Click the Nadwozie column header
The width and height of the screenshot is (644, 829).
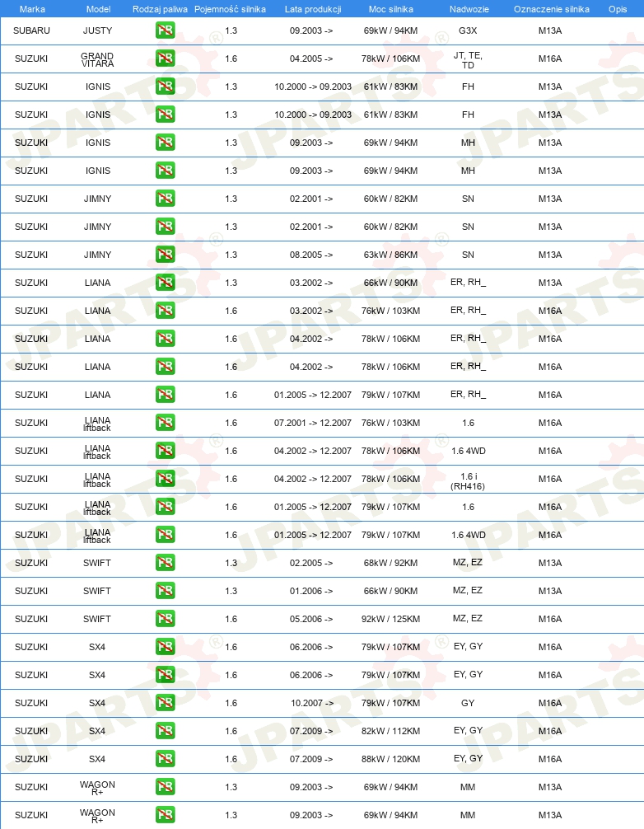click(x=469, y=9)
